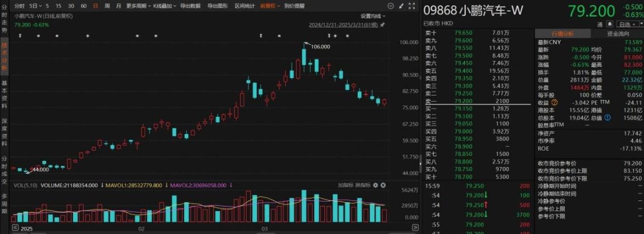This screenshot has width=644, height=234.
Task: Click 卖一 price 79.200 in order book
Action: pyautogui.click(x=463, y=101)
